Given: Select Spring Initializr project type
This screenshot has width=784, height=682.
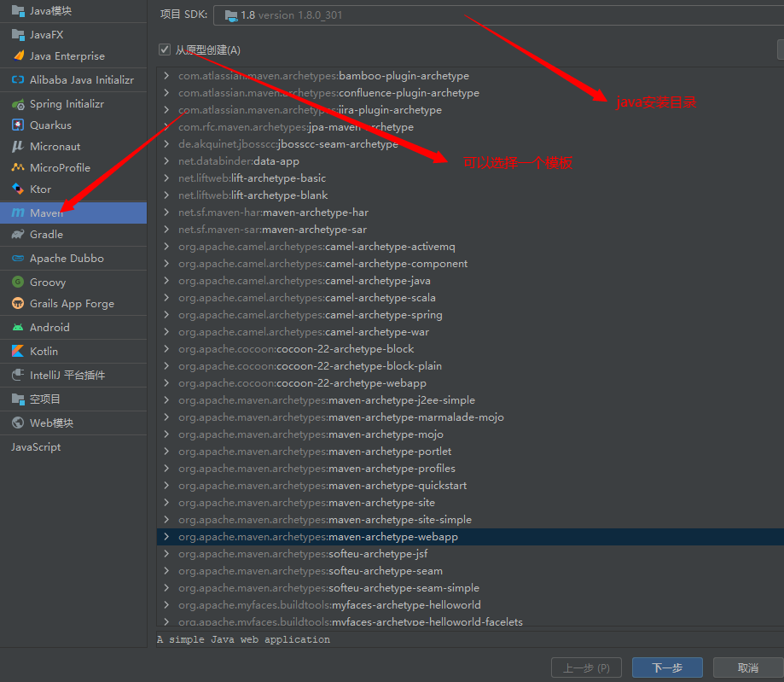Looking at the screenshot, I should (x=73, y=104).
